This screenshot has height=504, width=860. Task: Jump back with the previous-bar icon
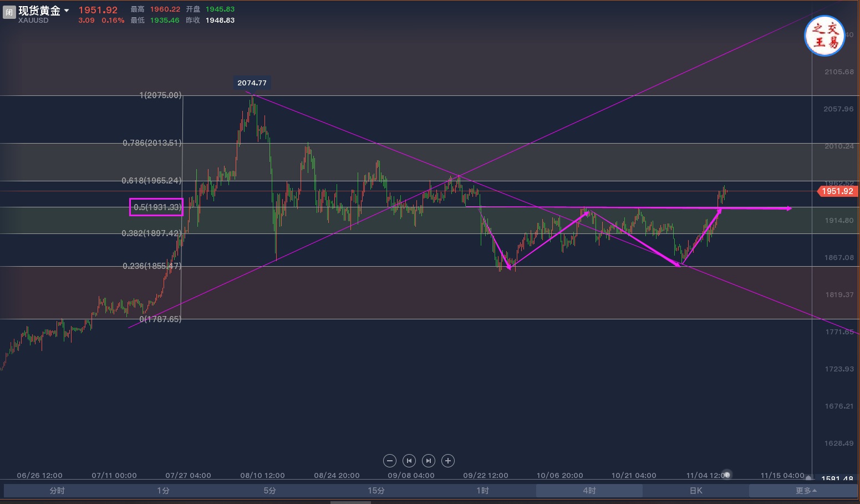click(409, 461)
